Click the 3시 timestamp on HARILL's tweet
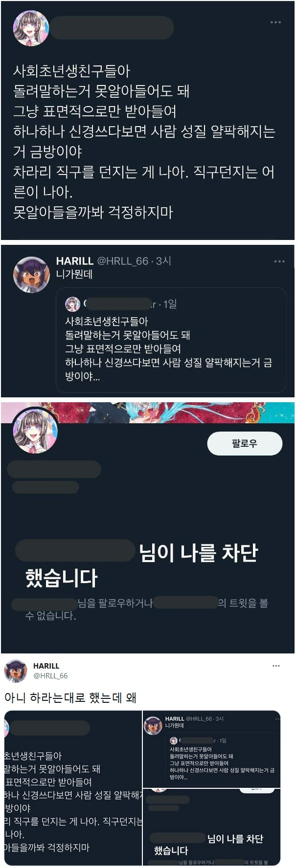 tap(163, 261)
